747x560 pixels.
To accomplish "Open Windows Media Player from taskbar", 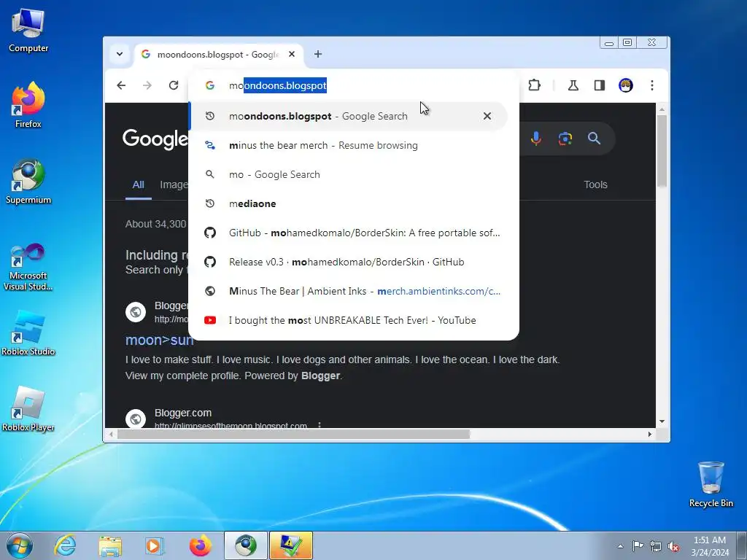I will coord(155,545).
